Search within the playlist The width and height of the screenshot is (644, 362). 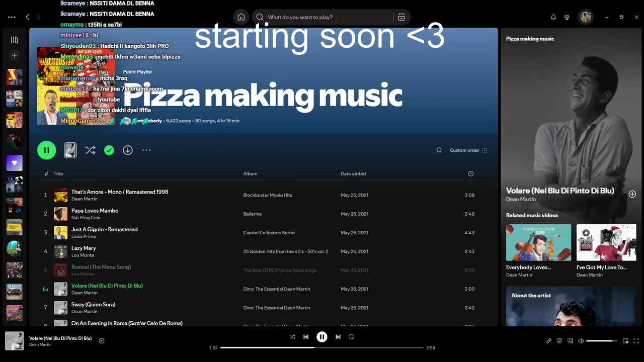tap(439, 150)
